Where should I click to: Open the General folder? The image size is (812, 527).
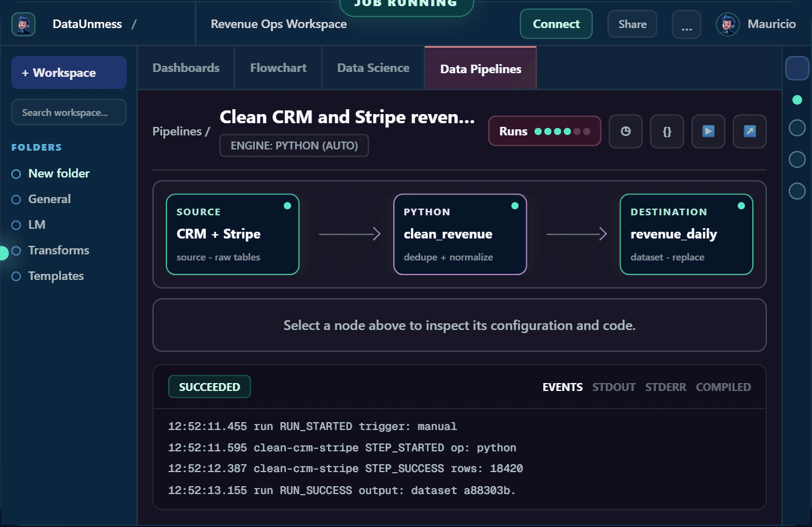[49, 199]
